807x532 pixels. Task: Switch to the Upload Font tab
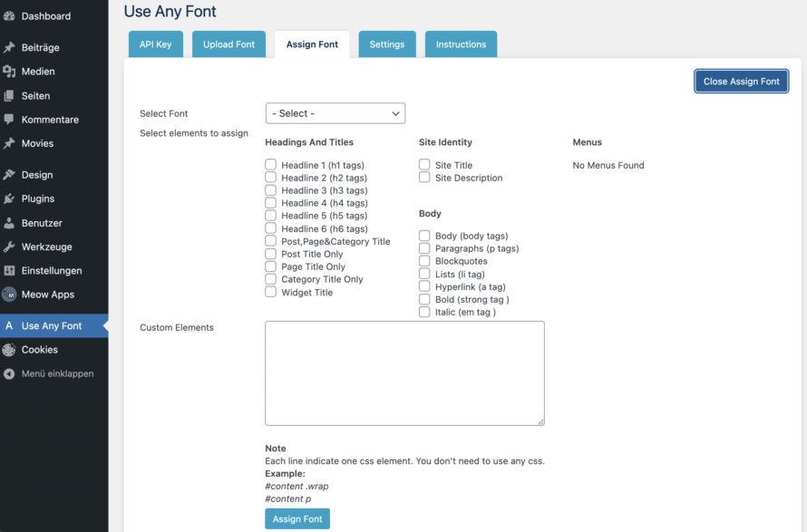point(228,44)
